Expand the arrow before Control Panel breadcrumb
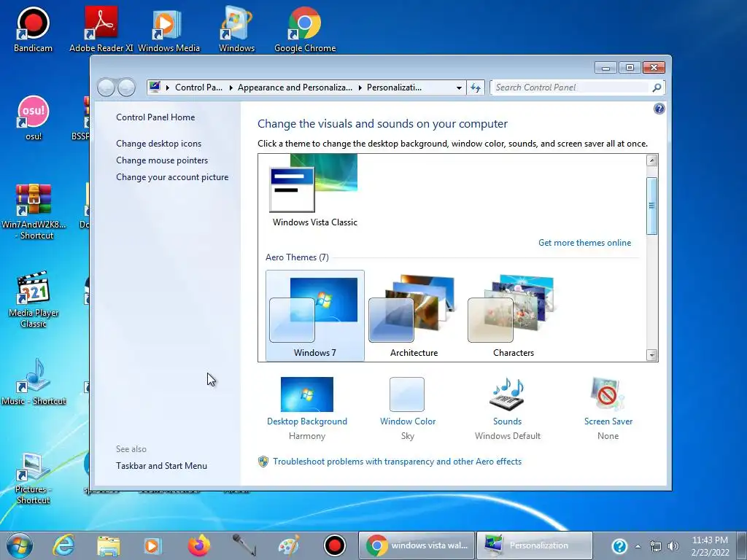The height and width of the screenshot is (560, 747). pos(168,87)
